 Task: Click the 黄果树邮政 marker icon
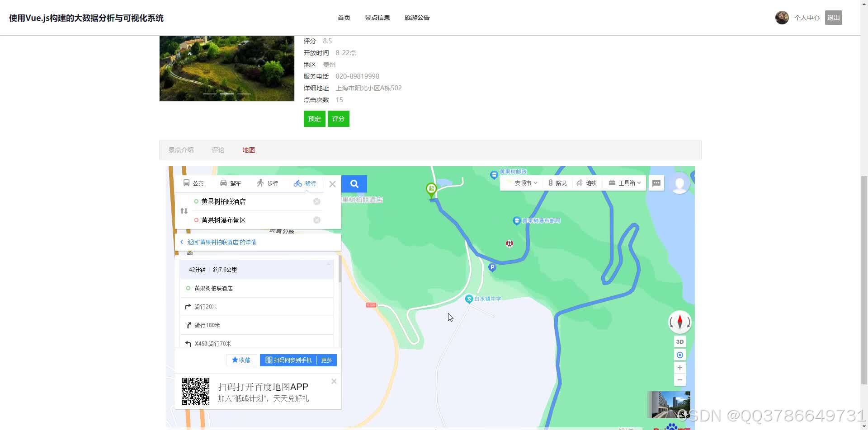494,174
